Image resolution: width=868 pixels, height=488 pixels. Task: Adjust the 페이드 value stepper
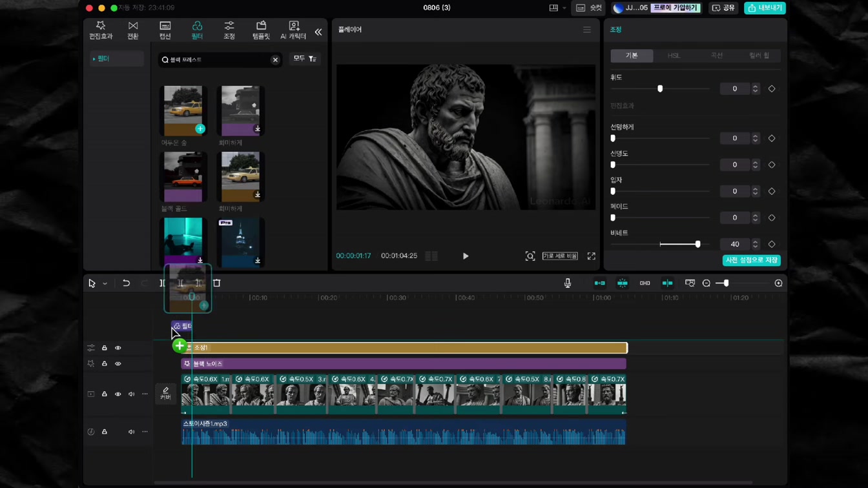click(x=755, y=218)
